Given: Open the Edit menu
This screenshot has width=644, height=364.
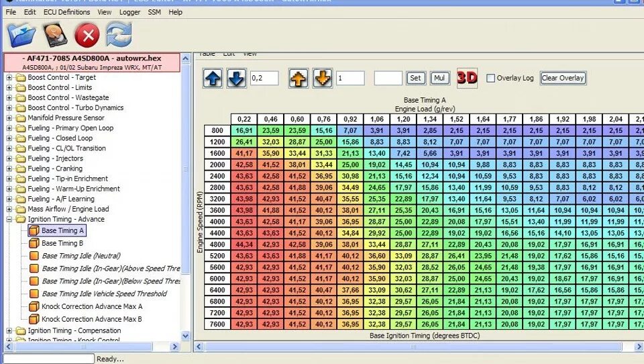Looking at the screenshot, I should (30, 12).
